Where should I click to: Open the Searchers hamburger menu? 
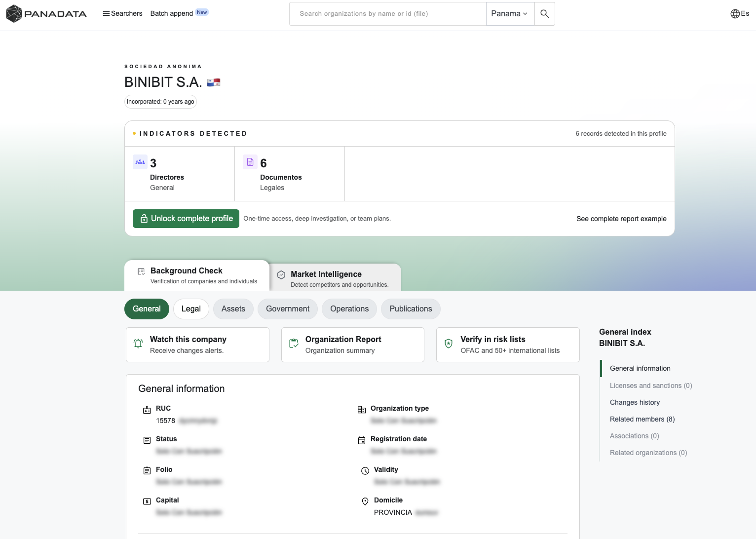pos(122,13)
